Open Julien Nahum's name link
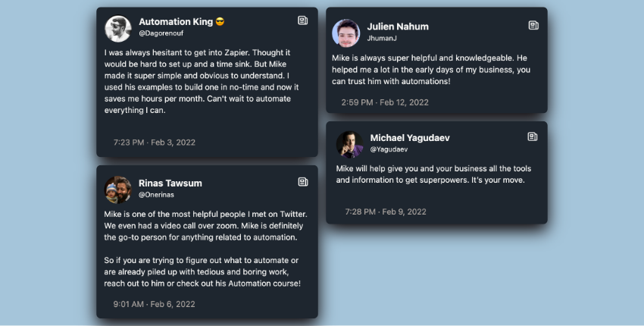 point(398,27)
